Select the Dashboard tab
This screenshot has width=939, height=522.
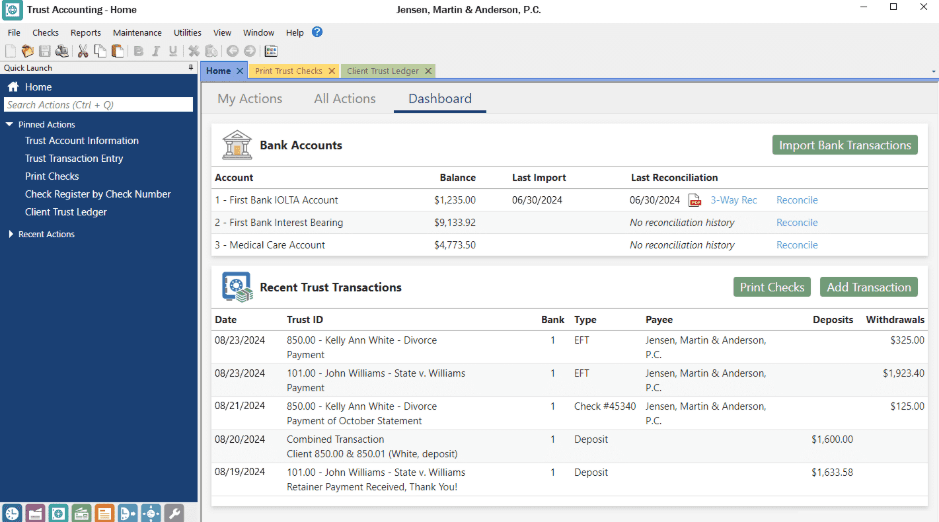coord(440,99)
